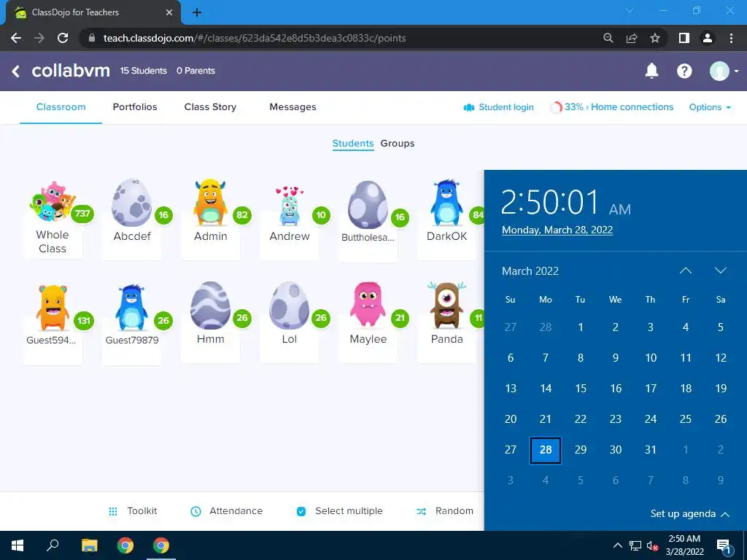Reload the page in Chrome
This screenshot has width=747, height=560.
point(63,38)
